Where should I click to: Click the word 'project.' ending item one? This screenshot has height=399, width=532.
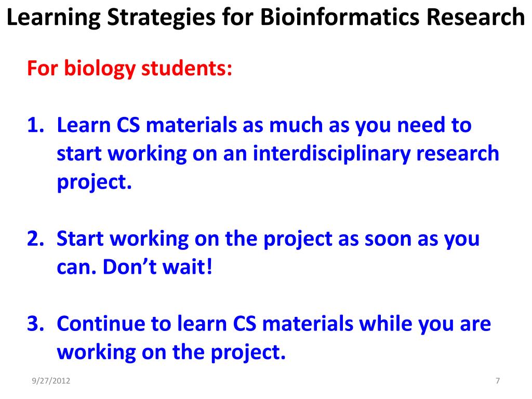pos(94,182)
